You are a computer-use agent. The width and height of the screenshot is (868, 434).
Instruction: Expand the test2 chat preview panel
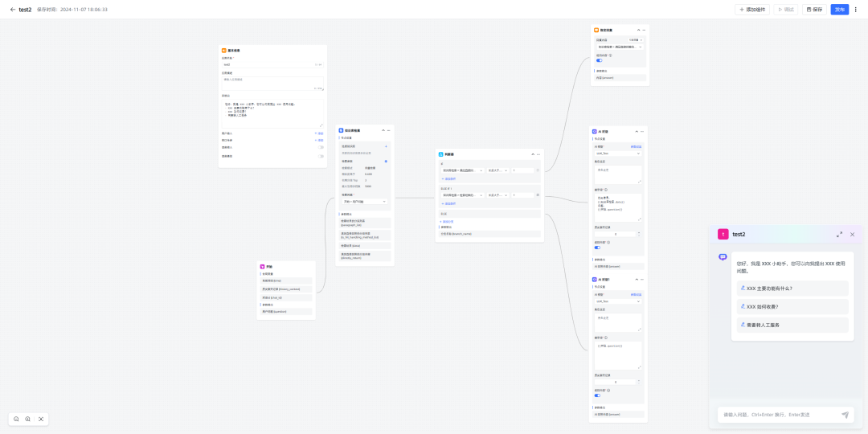tap(839, 234)
